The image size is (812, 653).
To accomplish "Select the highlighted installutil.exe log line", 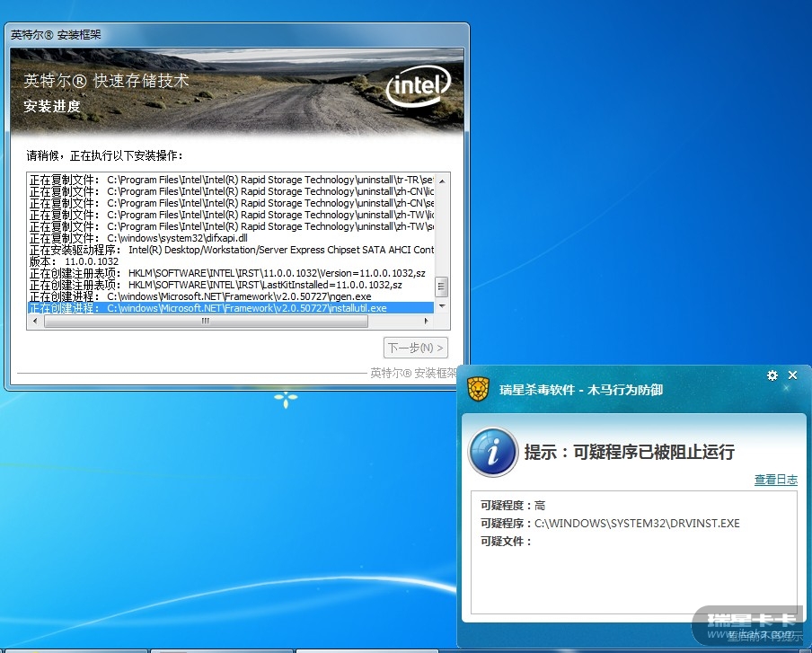I will point(231,308).
